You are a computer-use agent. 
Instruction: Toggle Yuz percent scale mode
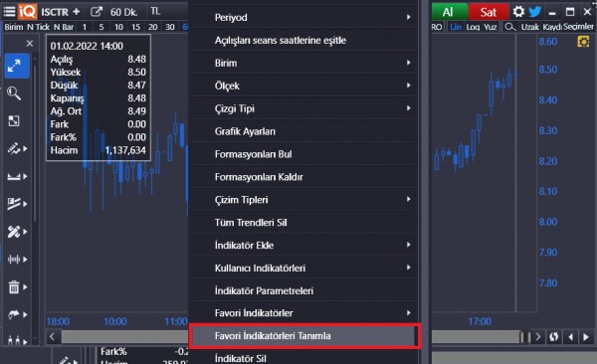click(490, 27)
